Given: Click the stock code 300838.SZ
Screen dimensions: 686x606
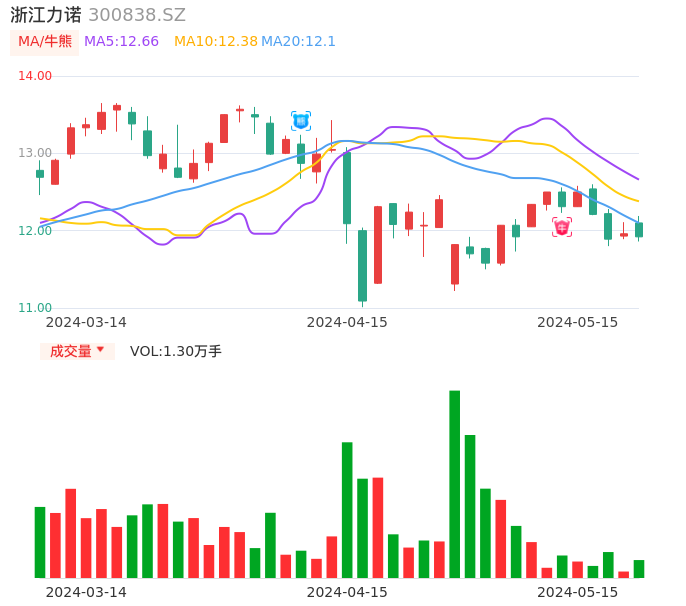Looking at the screenshot, I should 137,15.
